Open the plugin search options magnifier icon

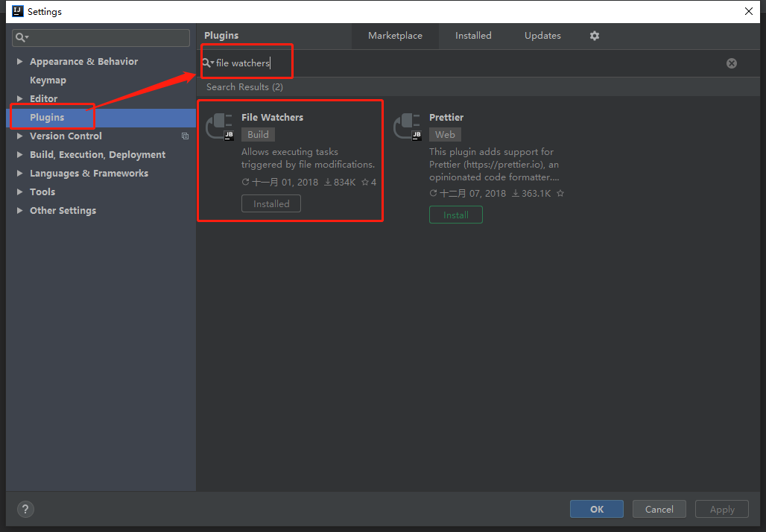pyautogui.click(x=208, y=63)
